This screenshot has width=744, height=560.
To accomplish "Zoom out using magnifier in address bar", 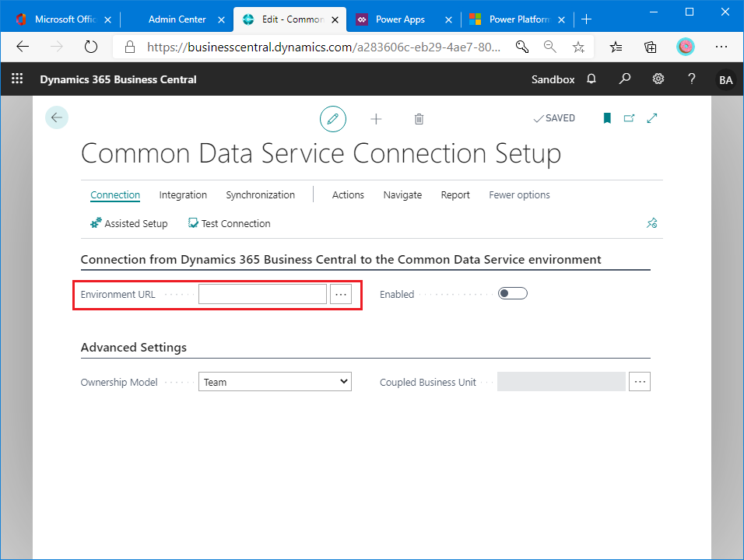I will coord(550,47).
